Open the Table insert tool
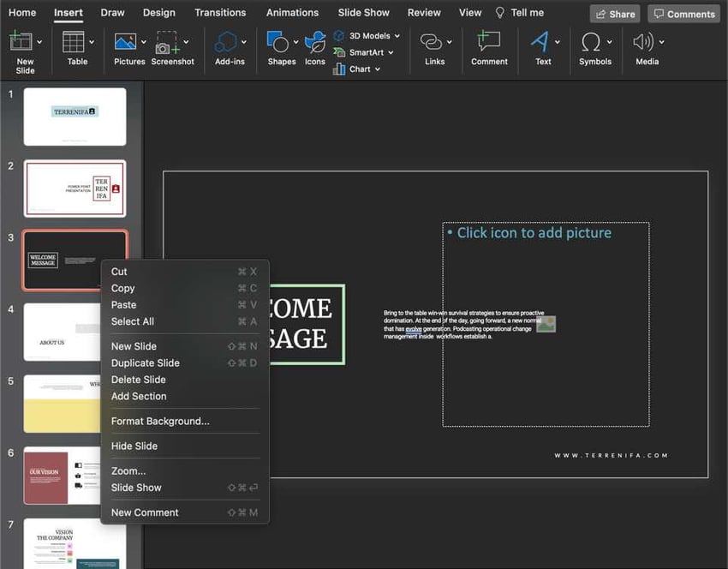 [74, 43]
